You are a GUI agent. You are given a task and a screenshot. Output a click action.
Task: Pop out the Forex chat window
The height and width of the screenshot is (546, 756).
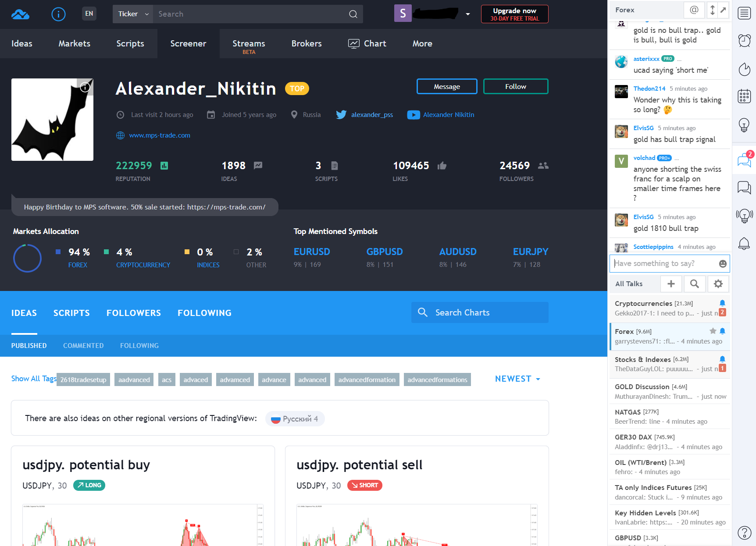[x=723, y=10]
